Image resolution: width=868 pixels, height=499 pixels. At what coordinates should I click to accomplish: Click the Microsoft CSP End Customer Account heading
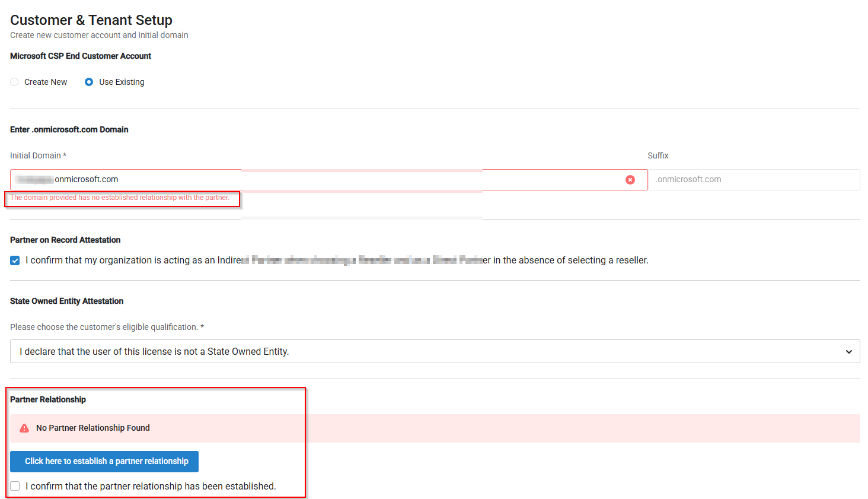coord(81,56)
